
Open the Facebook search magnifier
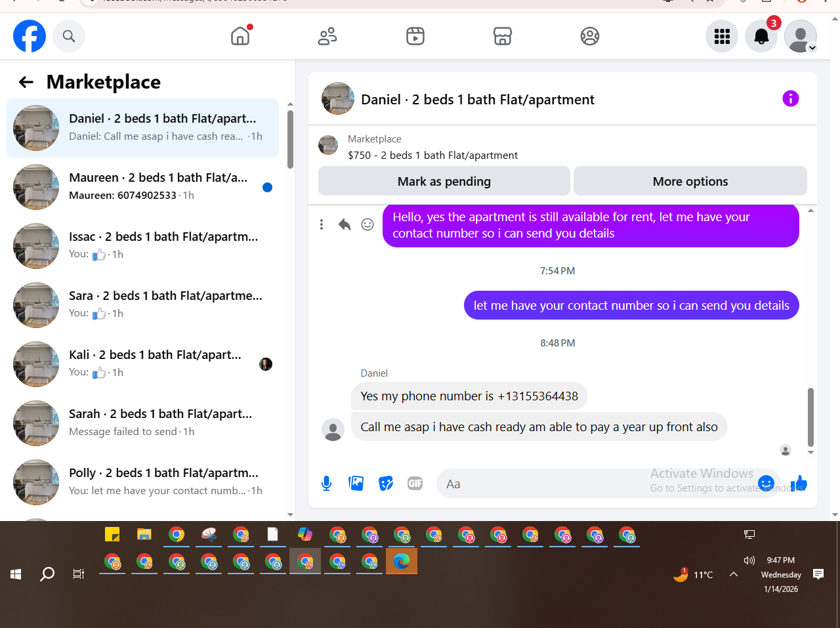click(x=69, y=36)
